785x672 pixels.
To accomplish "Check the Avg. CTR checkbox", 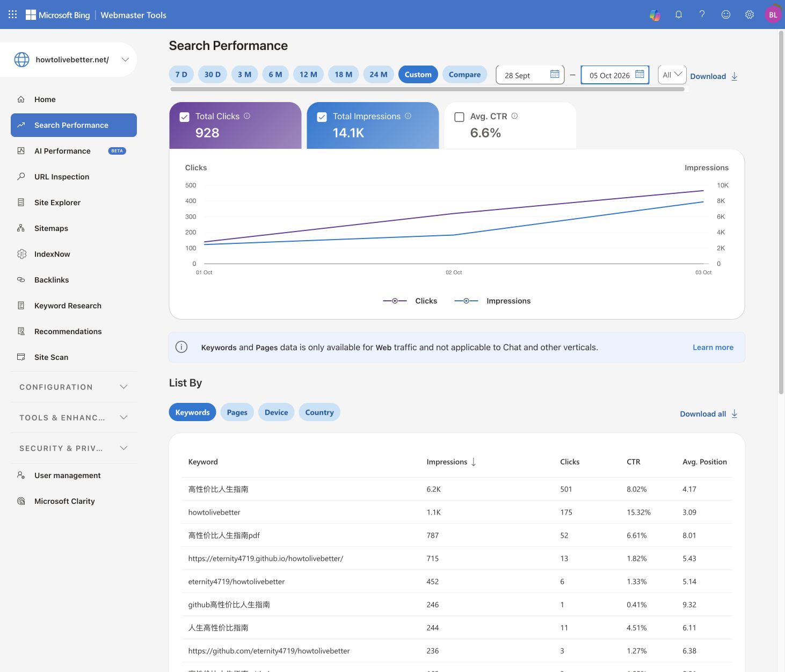I will [x=459, y=117].
